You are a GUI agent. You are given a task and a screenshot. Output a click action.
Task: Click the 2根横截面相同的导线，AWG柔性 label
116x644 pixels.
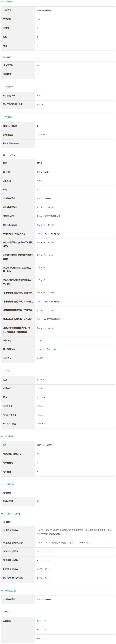18,319
